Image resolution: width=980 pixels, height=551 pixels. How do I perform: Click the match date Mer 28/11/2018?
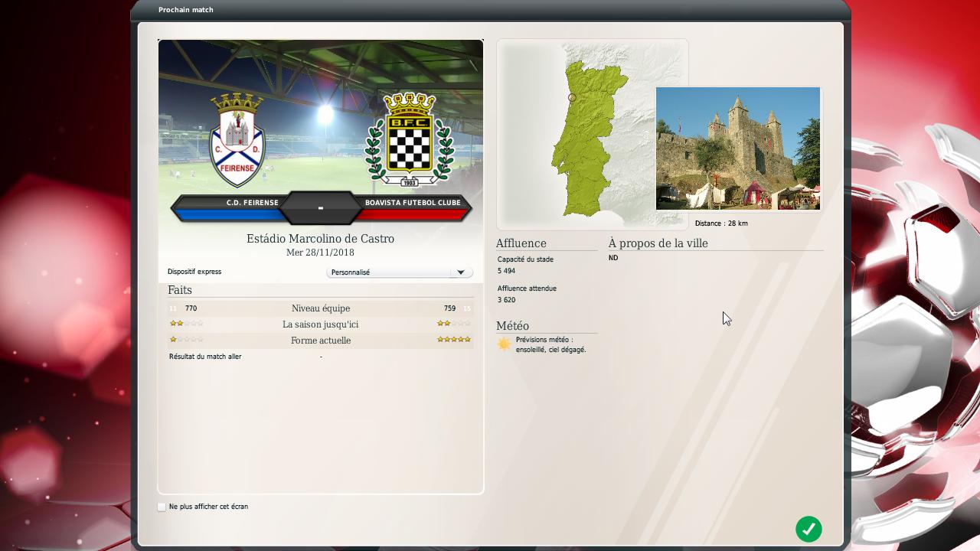[320, 253]
